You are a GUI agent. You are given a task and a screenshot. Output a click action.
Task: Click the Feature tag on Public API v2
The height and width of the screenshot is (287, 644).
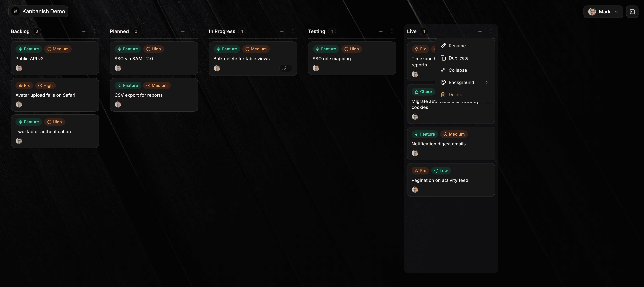[x=29, y=49]
